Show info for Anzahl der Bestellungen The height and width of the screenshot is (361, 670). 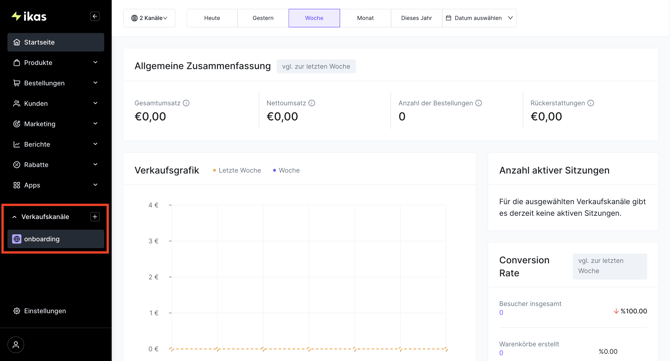[479, 103]
